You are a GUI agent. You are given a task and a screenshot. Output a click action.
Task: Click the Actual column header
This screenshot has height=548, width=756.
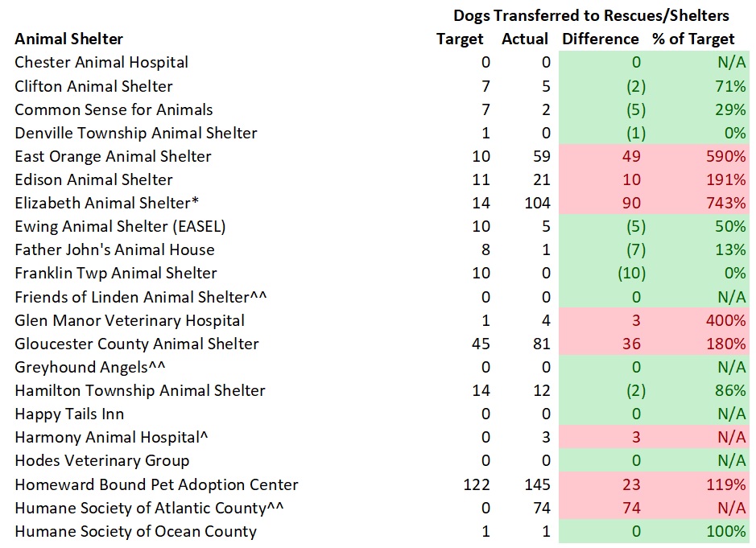click(x=525, y=39)
